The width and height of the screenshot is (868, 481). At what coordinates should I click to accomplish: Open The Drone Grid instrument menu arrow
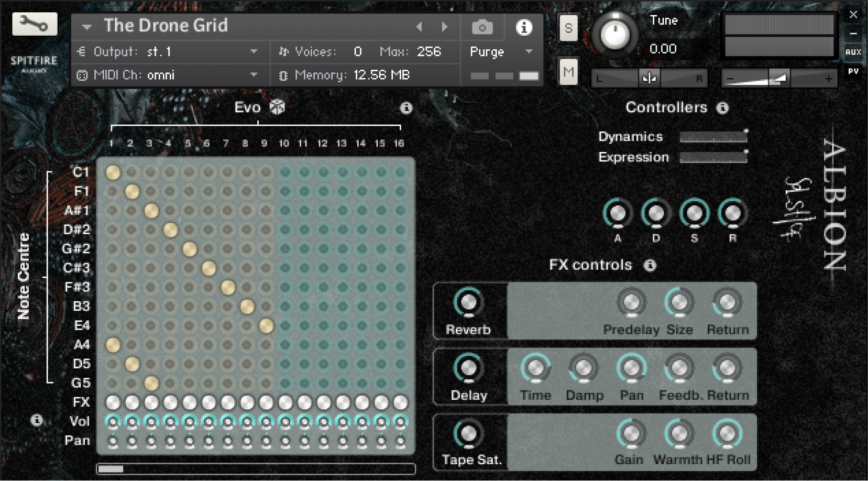coord(87,26)
